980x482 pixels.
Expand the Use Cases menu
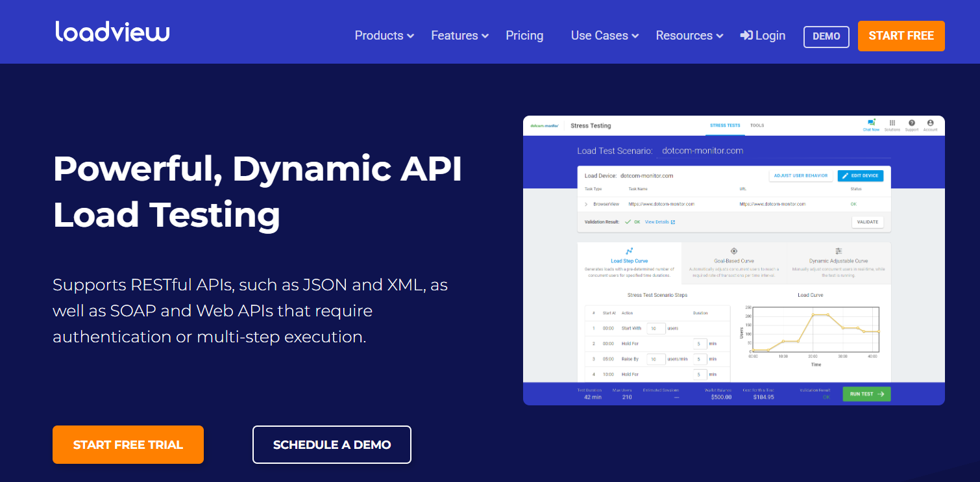pyautogui.click(x=605, y=36)
